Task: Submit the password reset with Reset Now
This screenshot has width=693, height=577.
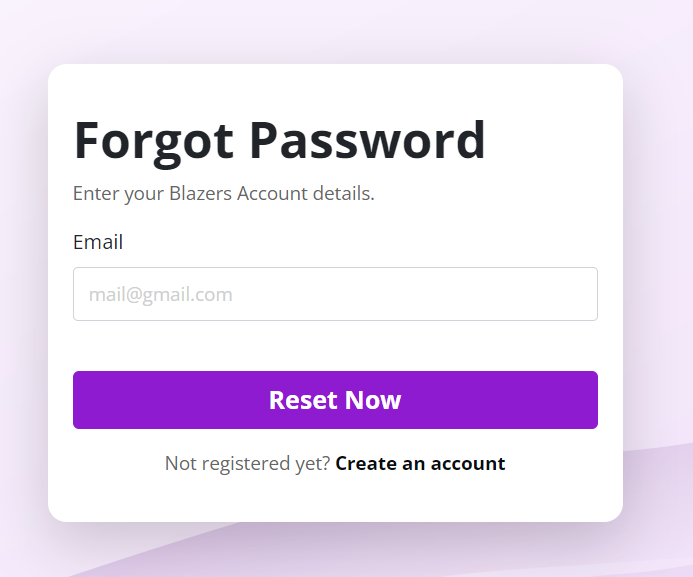Action: click(x=335, y=400)
